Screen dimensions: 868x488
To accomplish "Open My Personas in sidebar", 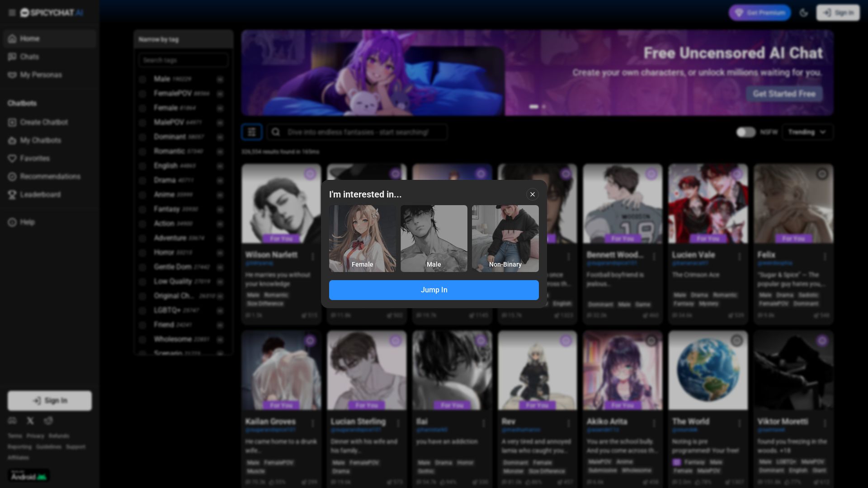I will click(41, 75).
